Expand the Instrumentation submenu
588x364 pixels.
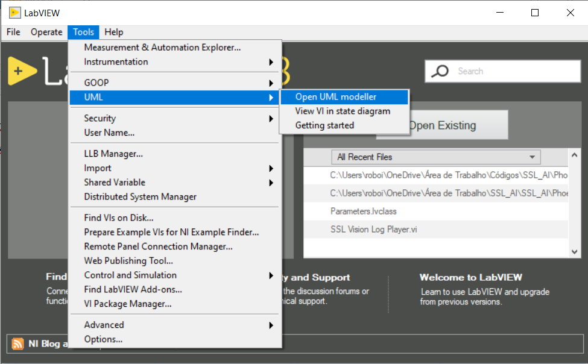pyautogui.click(x=175, y=62)
